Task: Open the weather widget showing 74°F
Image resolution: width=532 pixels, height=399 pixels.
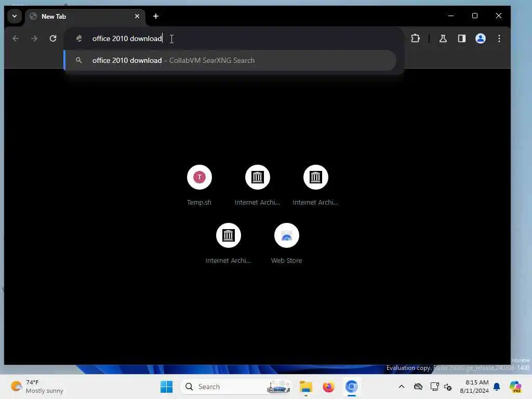Action: tap(37, 387)
